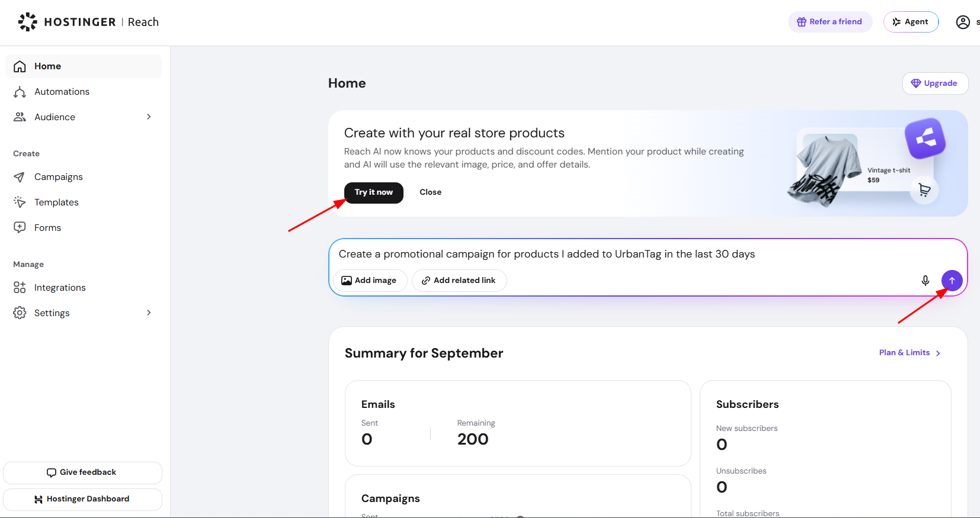Click the shopping cart icon on product card
Viewport: 980px width, 518px height.
(924, 190)
